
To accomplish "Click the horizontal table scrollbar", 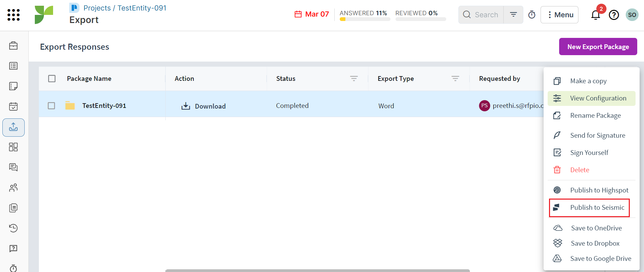I will [x=317, y=271].
